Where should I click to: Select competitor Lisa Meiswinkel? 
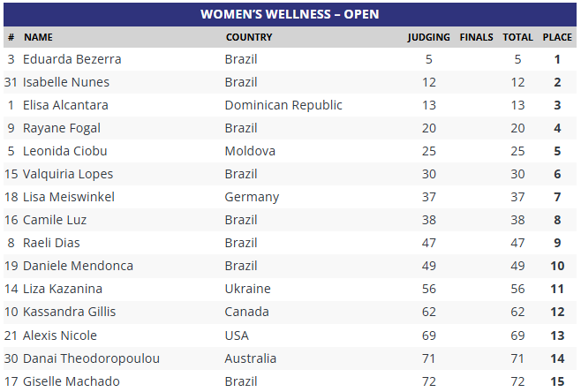[69, 197]
